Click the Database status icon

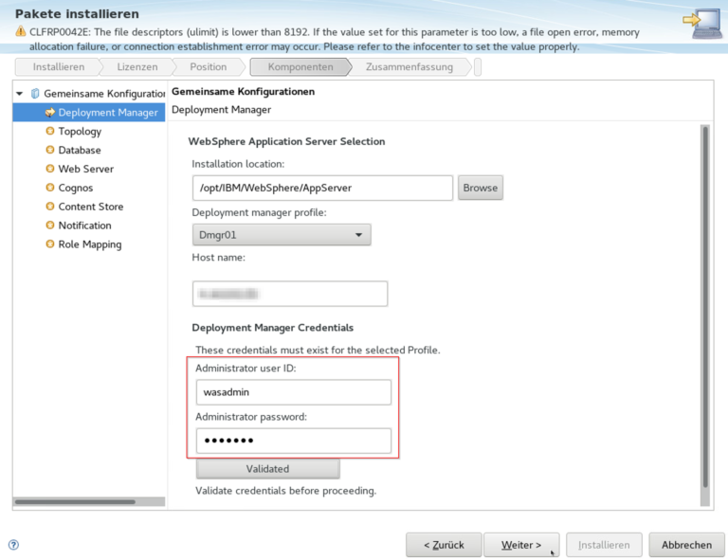pos(50,150)
